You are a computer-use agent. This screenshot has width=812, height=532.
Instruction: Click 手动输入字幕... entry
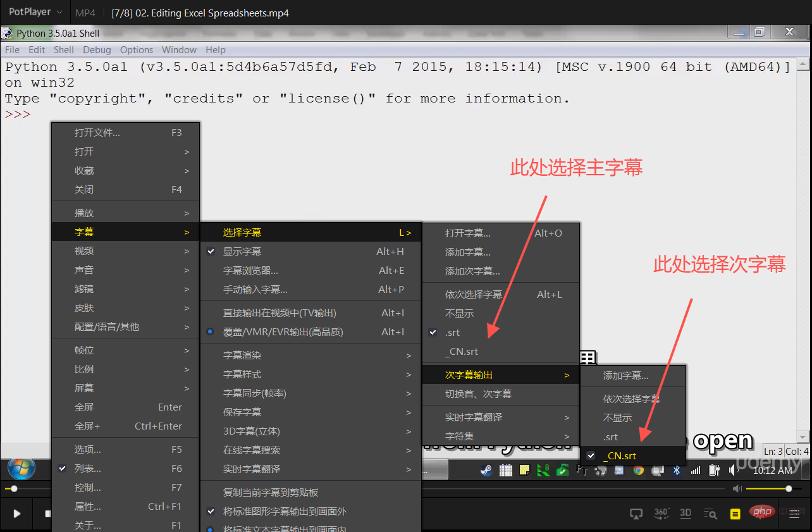pyautogui.click(x=311, y=289)
